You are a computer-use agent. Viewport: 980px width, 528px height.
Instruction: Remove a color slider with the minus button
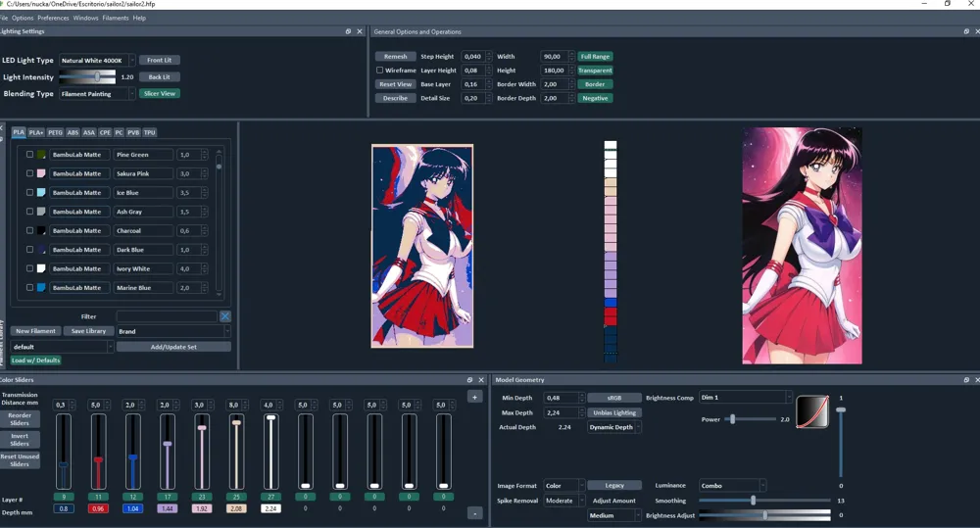475,513
